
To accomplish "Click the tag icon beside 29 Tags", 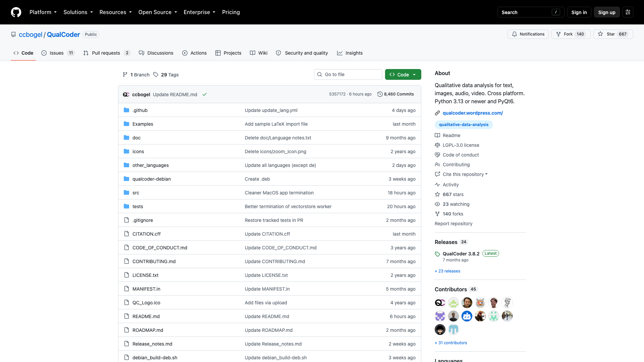I will click(156, 74).
